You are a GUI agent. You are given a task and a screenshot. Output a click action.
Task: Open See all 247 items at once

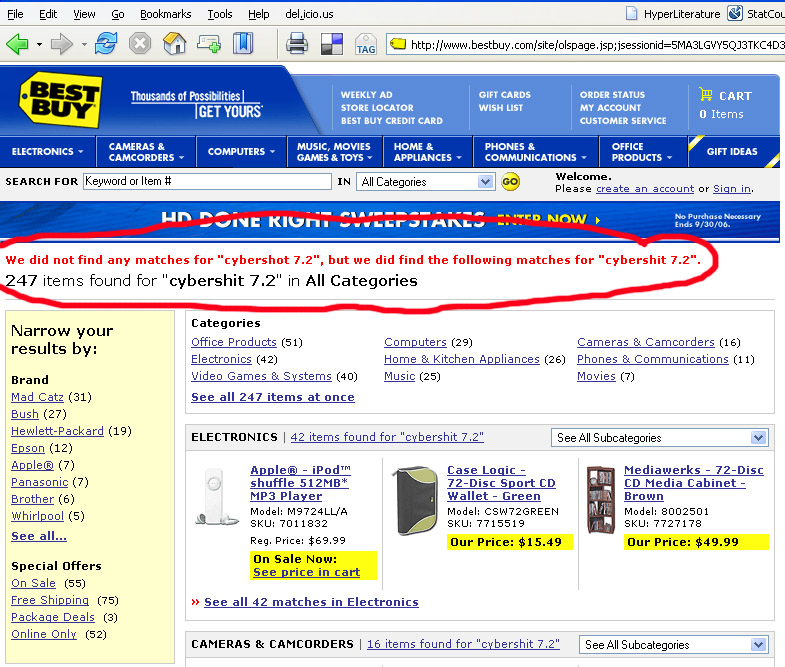click(x=273, y=397)
